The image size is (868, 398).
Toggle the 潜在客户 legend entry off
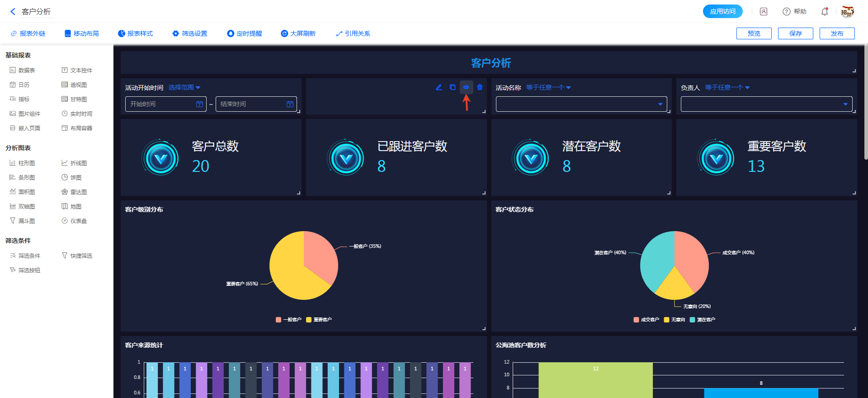pyautogui.click(x=702, y=320)
